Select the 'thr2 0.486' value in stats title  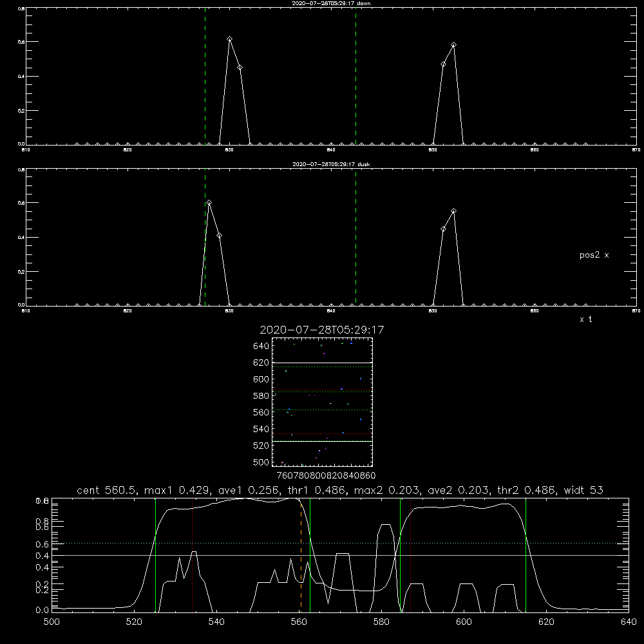point(527,490)
